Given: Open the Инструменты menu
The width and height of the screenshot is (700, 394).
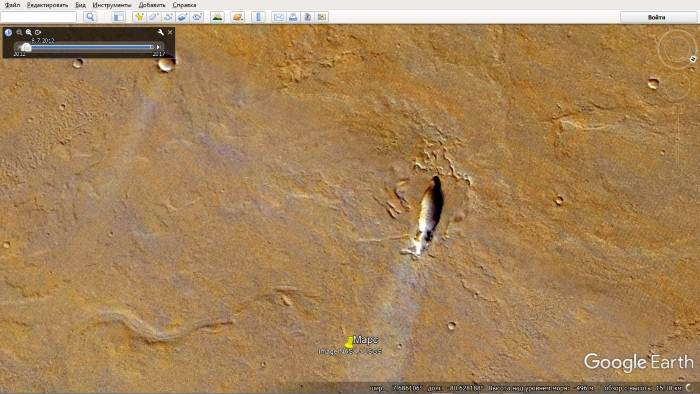Looking at the screenshot, I should coord(112,5).
